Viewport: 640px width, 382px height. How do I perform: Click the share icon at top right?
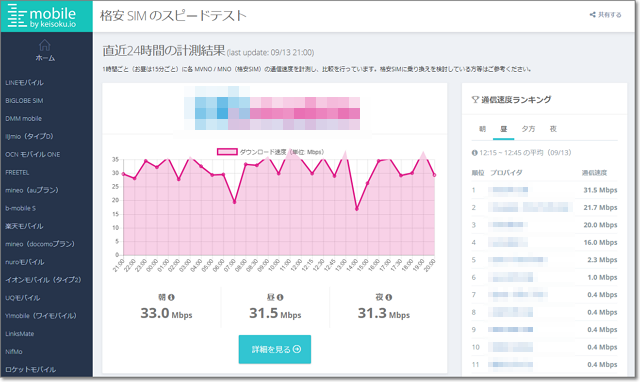[593, 15]
